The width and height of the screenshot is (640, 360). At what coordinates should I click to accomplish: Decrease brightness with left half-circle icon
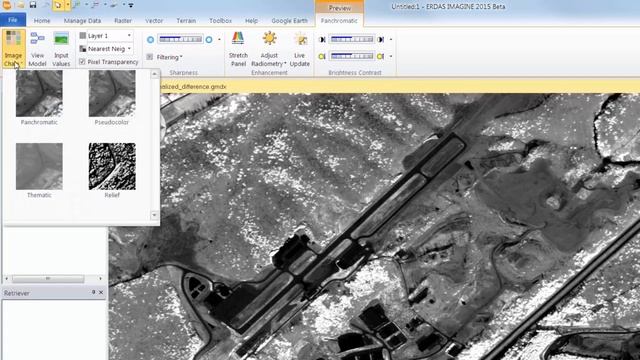tap(322, 40)
